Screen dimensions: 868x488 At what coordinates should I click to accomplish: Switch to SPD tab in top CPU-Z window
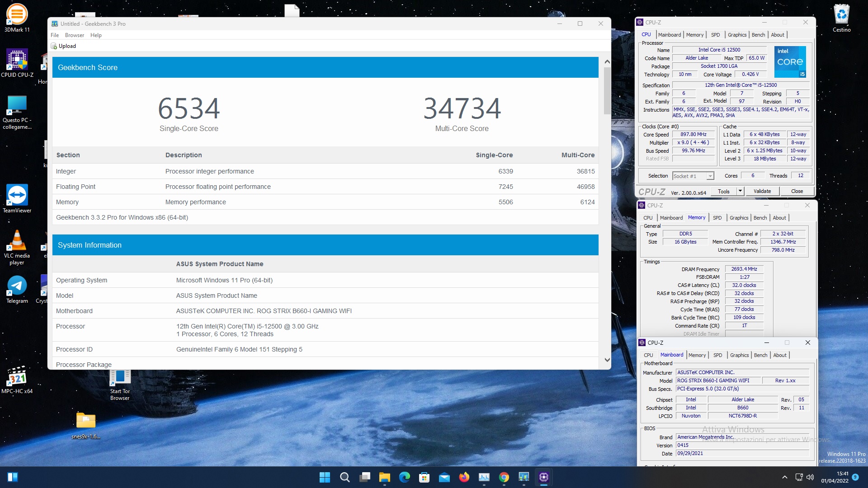click(715, 35)
